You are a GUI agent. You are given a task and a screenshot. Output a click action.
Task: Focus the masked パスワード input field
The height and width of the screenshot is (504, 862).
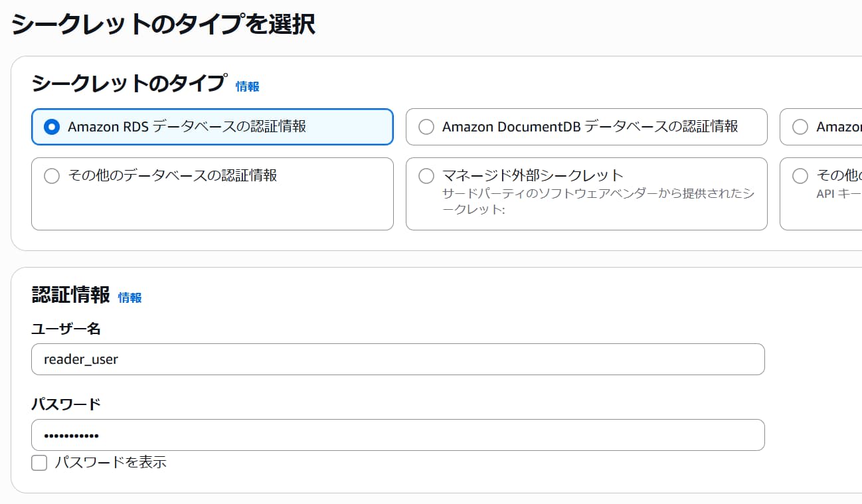pyautogui.click(x=397, y=435)
